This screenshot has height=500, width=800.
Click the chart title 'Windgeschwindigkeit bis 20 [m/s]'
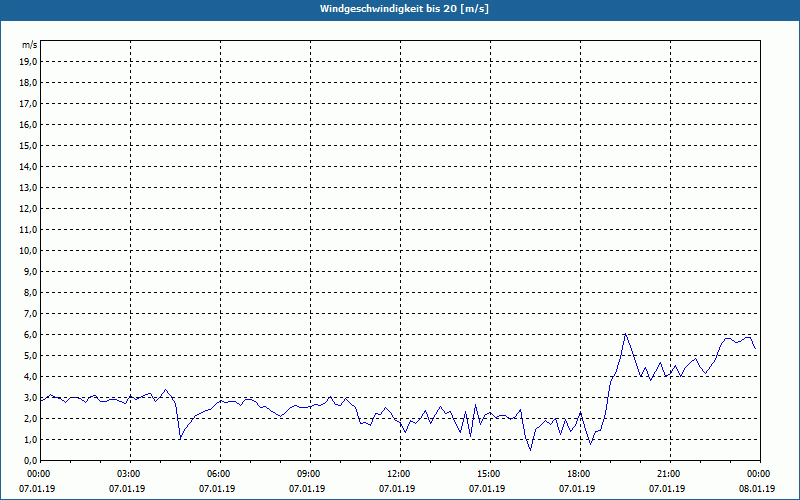(404, 9)
